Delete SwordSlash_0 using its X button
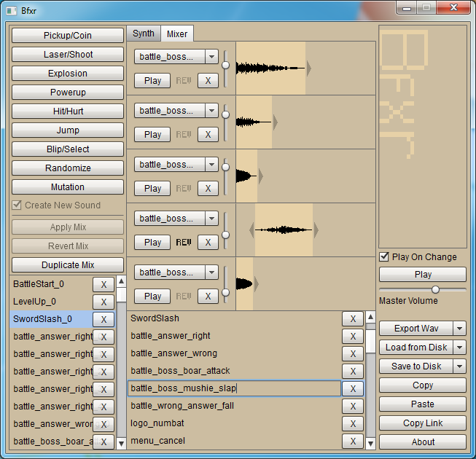 point(104,319)
